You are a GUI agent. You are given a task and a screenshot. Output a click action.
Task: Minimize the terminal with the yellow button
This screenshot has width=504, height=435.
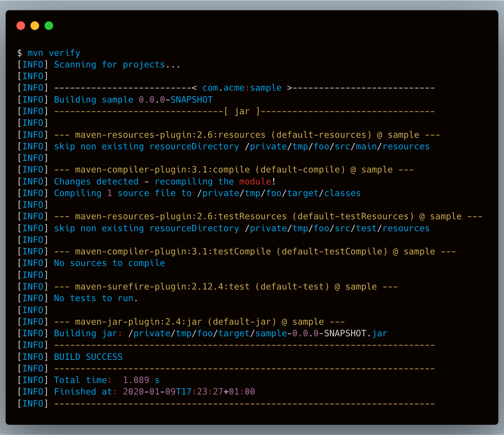coord(35,26)
